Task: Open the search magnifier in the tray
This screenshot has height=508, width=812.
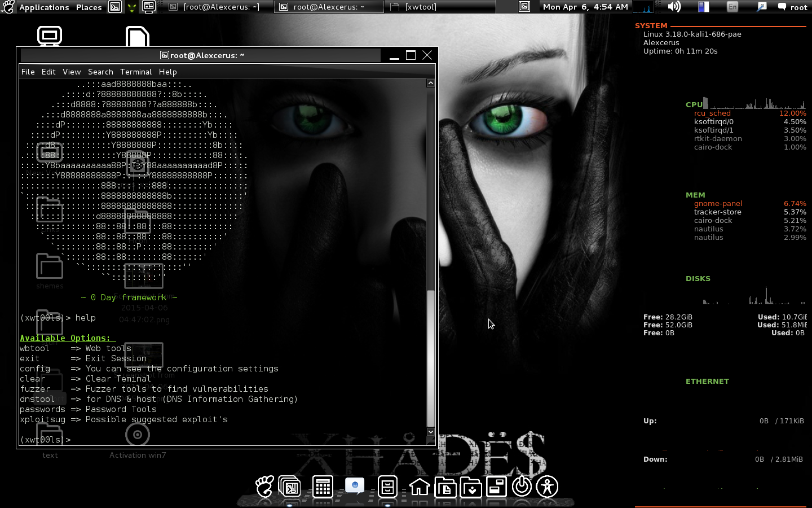Action: point(761,7)
